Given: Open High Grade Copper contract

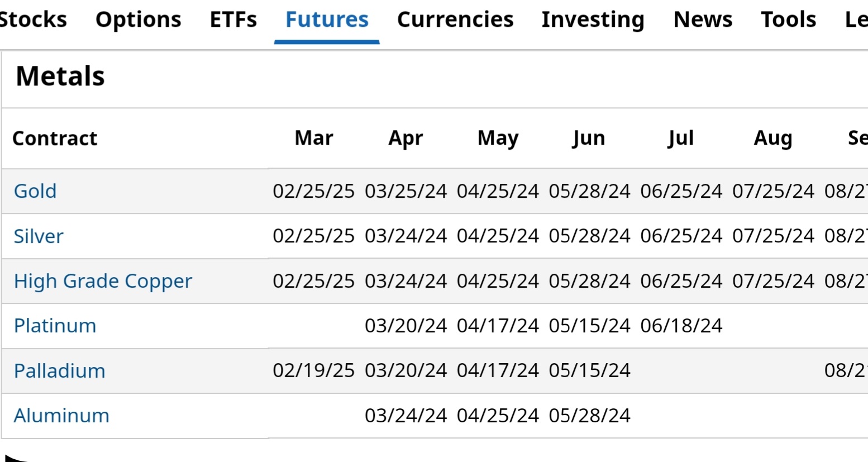Looking at the screenshot, I should pyautogui.click(x=103, y=281).
